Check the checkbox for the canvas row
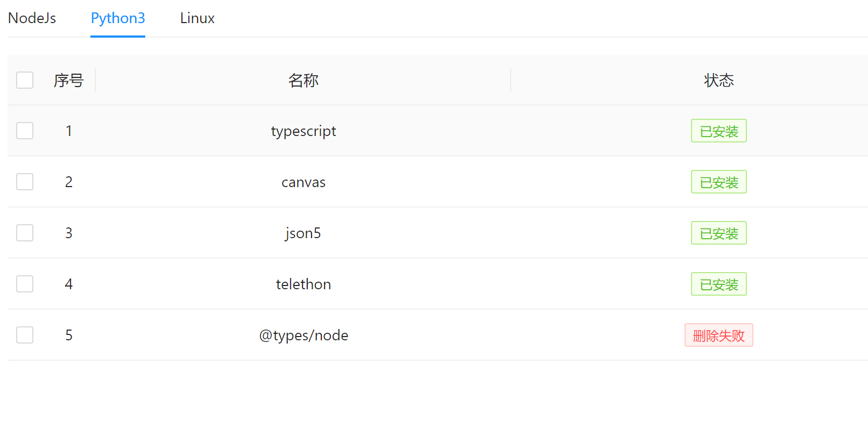This screenshot has width=868, height=443. (24, 182)
